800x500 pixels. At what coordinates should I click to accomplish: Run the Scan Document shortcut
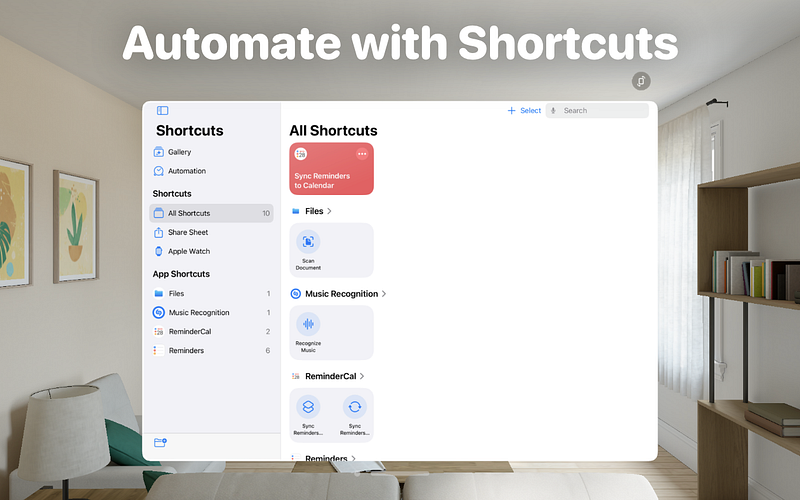308,250
